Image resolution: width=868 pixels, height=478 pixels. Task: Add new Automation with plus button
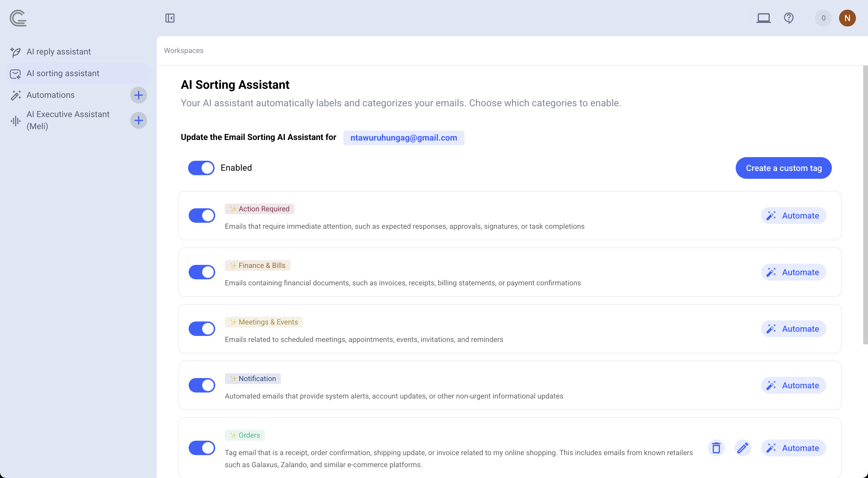point(139,95)
